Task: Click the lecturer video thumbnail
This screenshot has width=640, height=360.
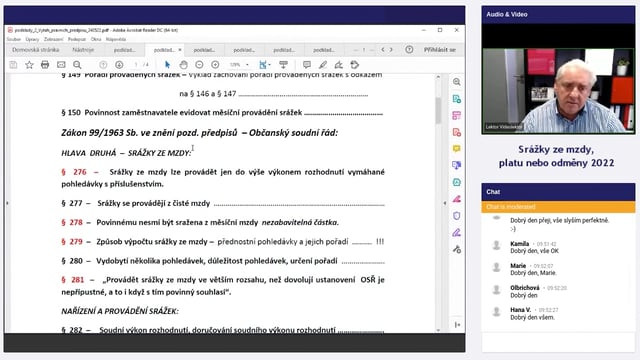Action: (x=558, y=91)
